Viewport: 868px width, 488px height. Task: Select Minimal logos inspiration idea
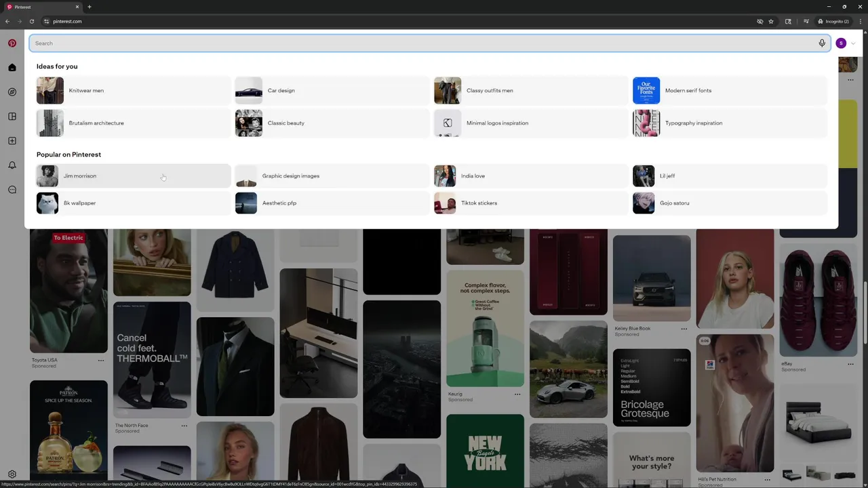coord(531,123)
